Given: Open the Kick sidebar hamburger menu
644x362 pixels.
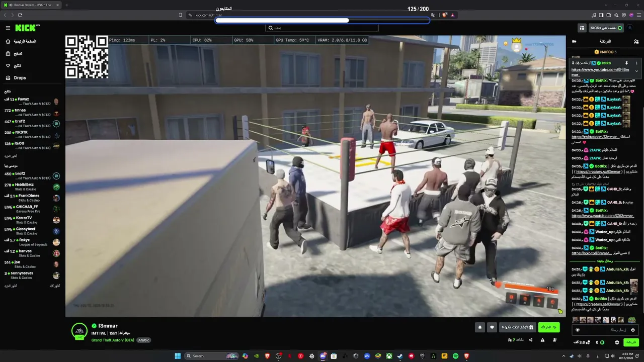Looking at the screenshot, I should pyautogui.click(x=8, y=28).
